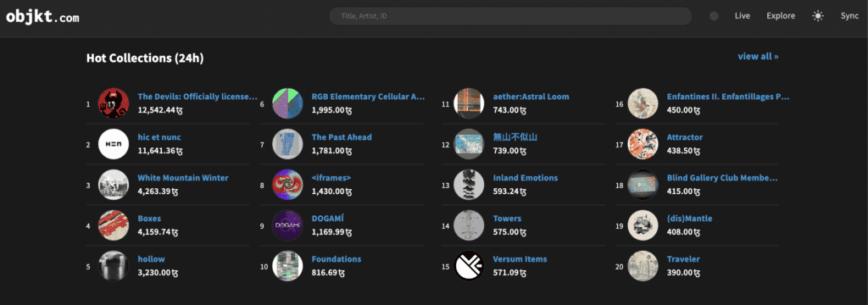This screenshot has height=305, width=868.
Task: Open the Live menu item
Action: tap(743, 16)
